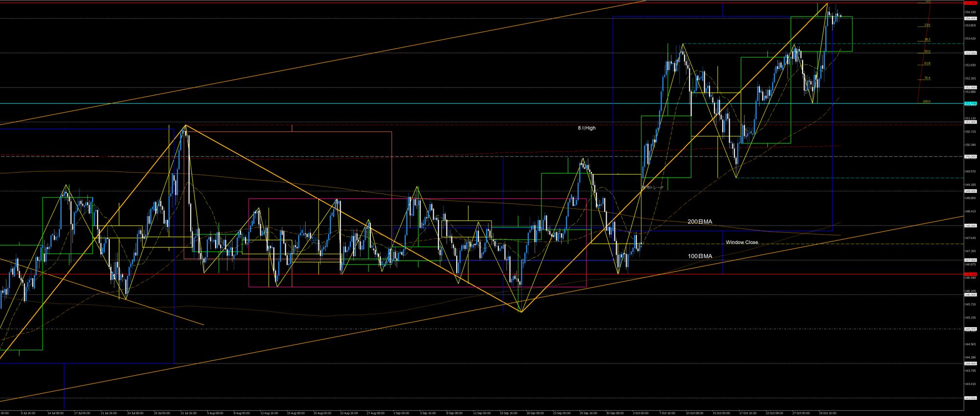Click the 143.000 price axis label
Viewport: 980px width, 416px height.
[970, 398]
